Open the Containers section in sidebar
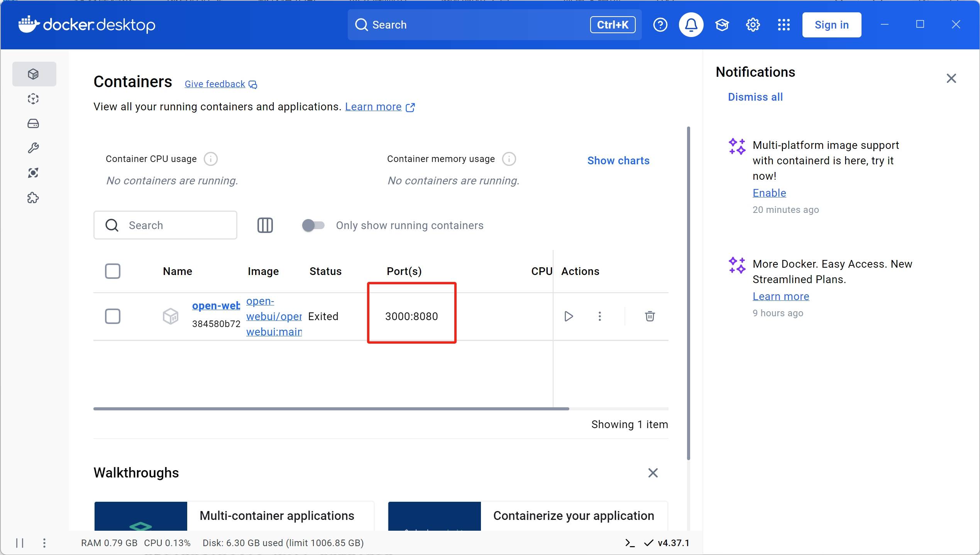Screen dimensions: 980x555 point(33,74)
